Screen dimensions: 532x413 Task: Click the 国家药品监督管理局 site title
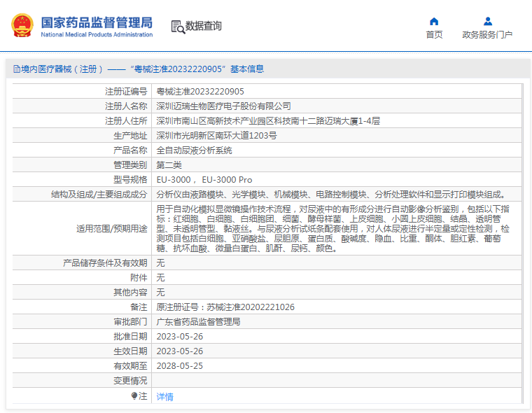pos(97,22)
